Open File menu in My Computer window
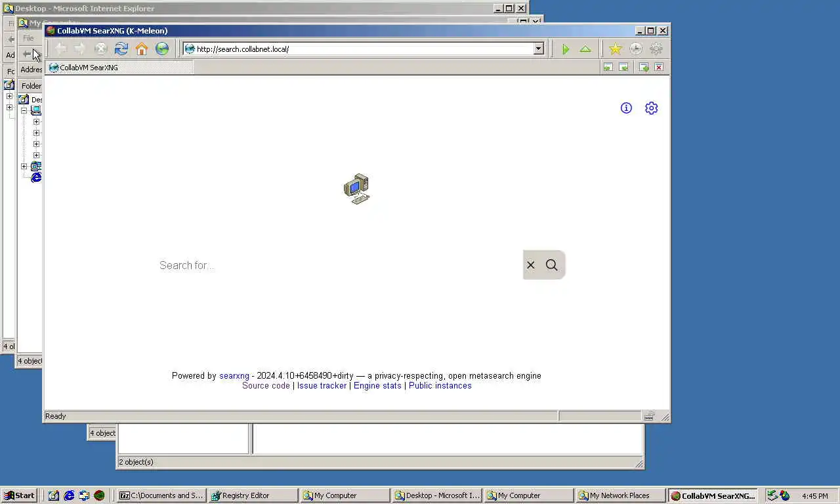This screenshot has height=504, width=840. click(x=28, y=38)
